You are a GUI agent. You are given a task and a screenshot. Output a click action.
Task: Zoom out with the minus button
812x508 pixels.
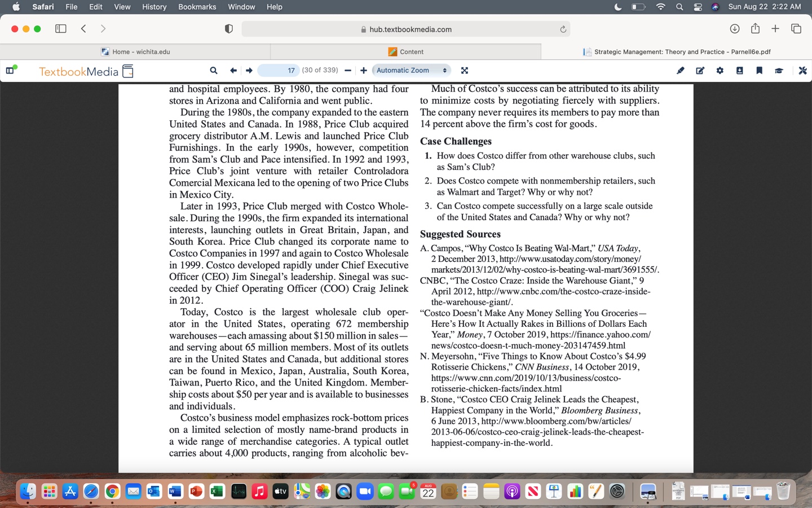348,71
